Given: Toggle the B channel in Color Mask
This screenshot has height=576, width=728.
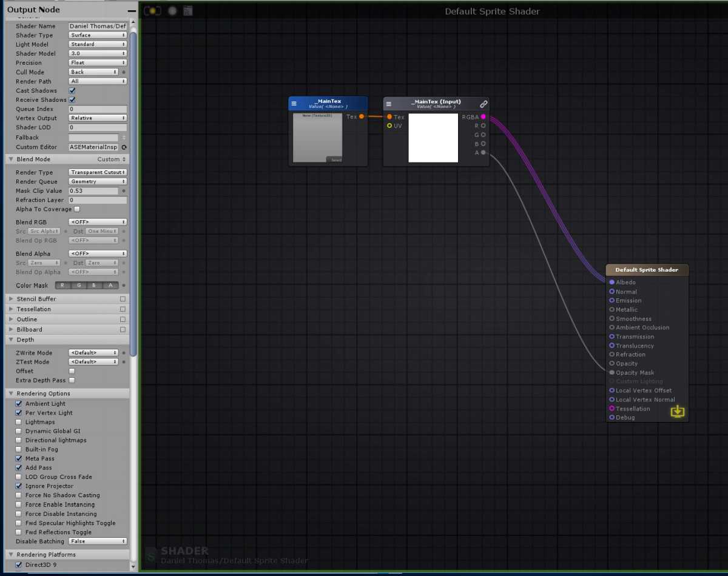Looking at the screenshot, I should 94,286.
